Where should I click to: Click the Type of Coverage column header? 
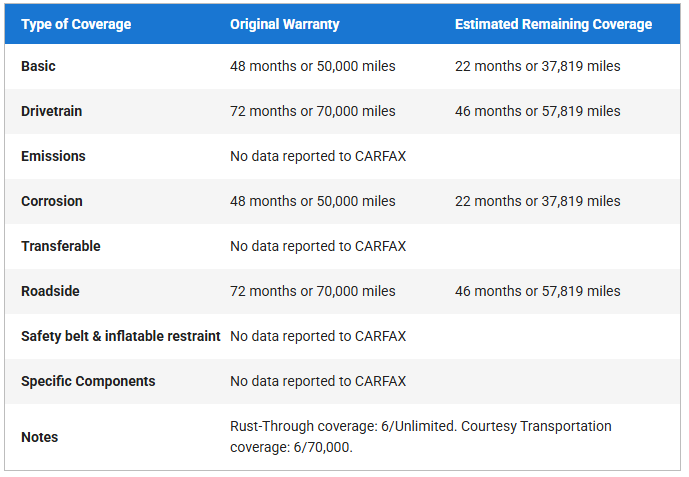(x=76, y=24)
